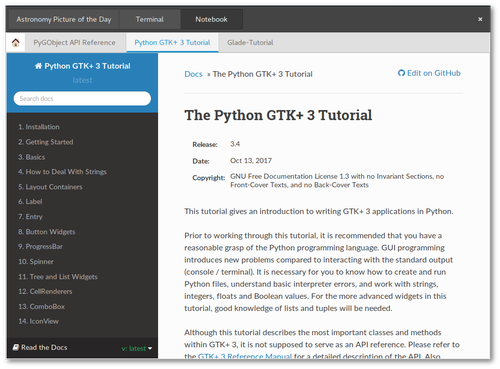This screenshot has width=500, height=369.
Task: Select the Notebook tab
Action: [211, 20]
